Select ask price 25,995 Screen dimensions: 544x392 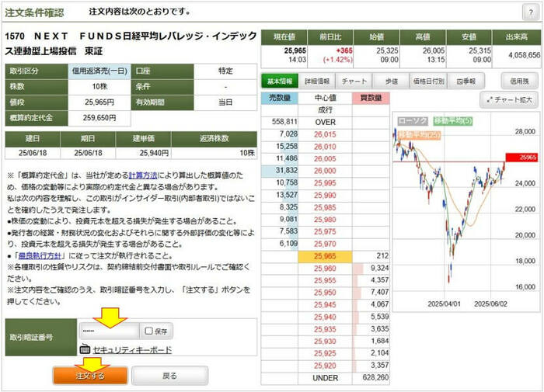point(325,183)
